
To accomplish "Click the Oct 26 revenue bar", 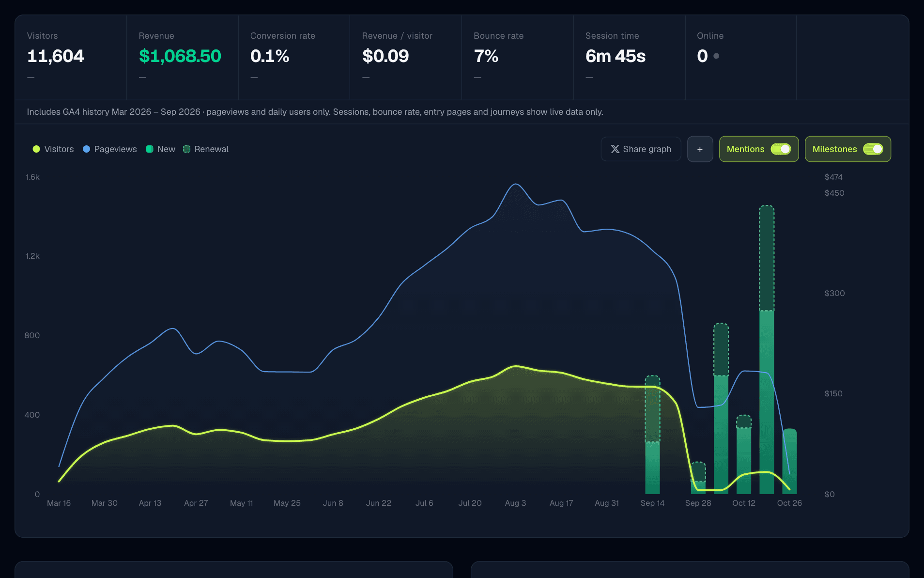I will point(789,461).
